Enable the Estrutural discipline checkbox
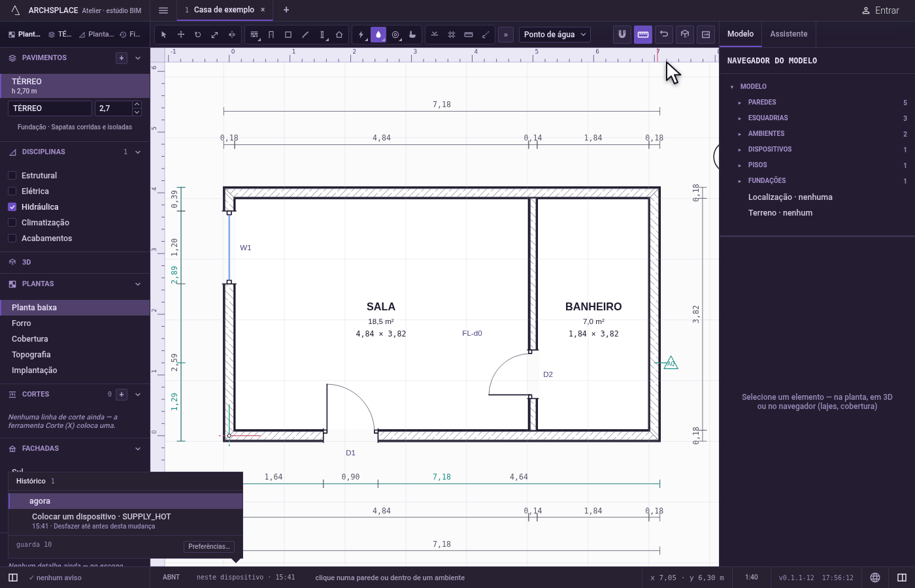The width and height of the screenshot is (915, 588). point(12,176)
